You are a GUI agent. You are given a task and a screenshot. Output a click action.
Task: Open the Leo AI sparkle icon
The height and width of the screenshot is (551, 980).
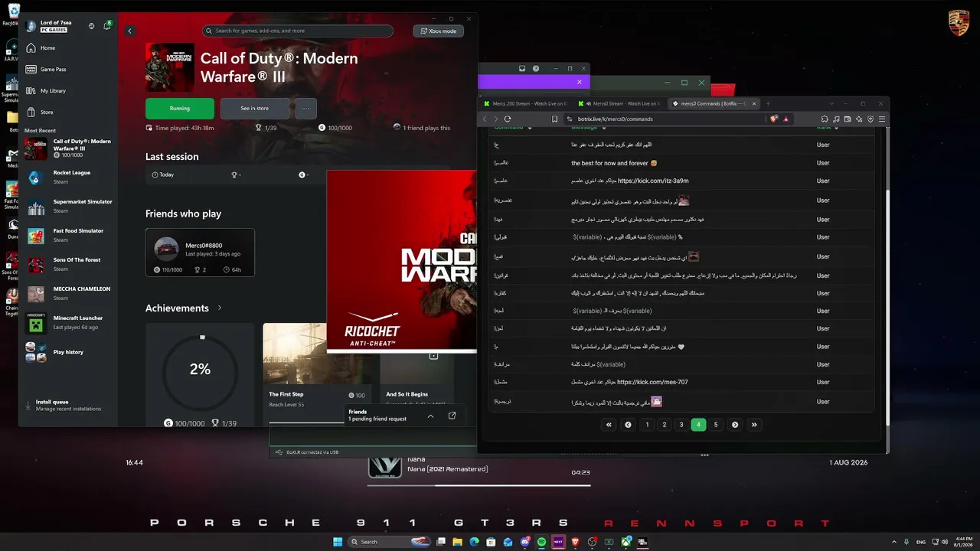[x=859, y=119]
